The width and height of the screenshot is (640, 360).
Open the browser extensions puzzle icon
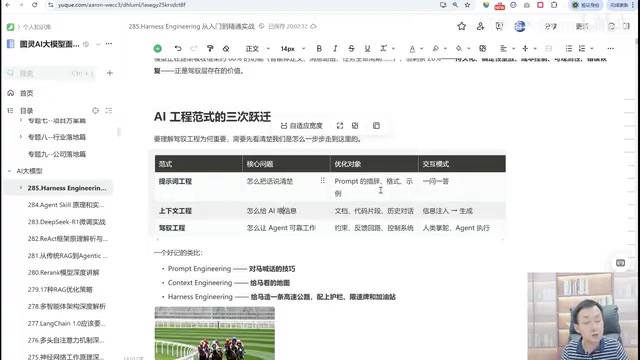point(554,5)
